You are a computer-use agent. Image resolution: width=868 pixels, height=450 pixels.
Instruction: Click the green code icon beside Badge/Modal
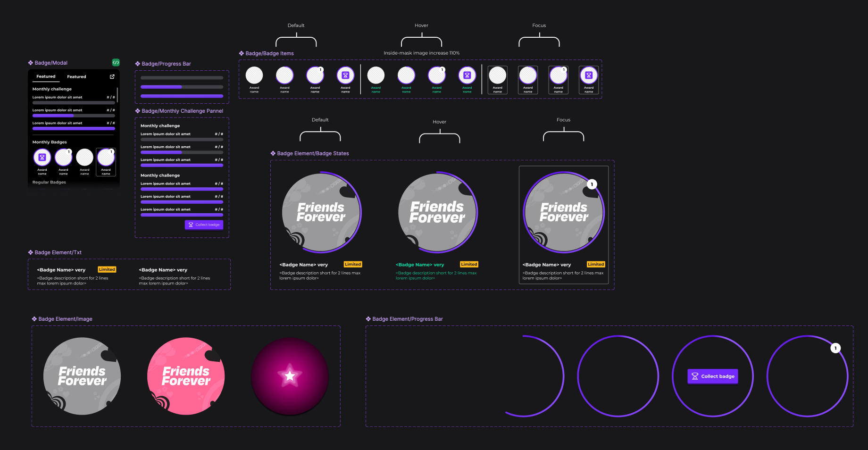point(116,62)
